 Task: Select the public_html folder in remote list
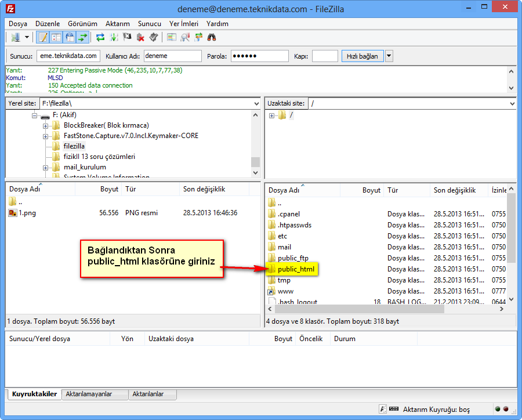click(x=296, y=269)
